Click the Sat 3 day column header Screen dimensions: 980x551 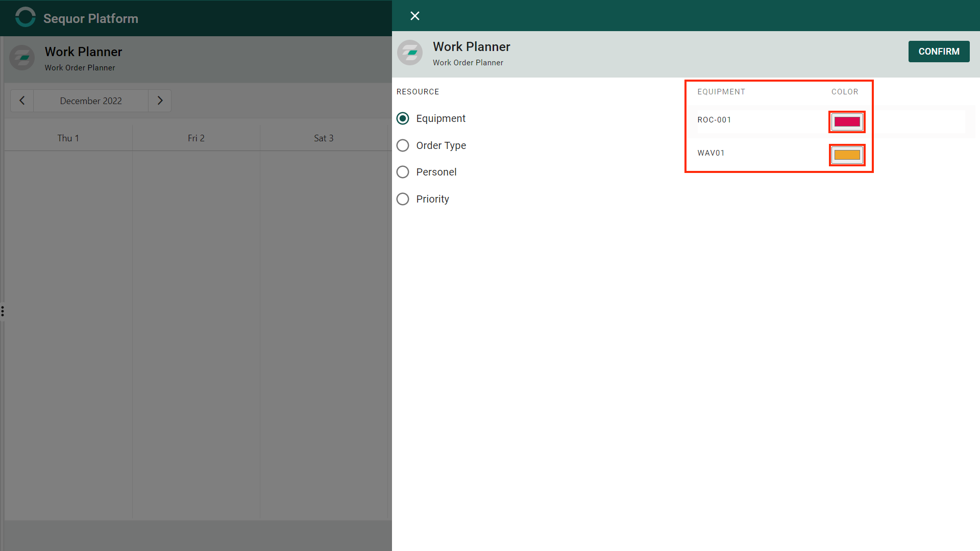[324, 138]
